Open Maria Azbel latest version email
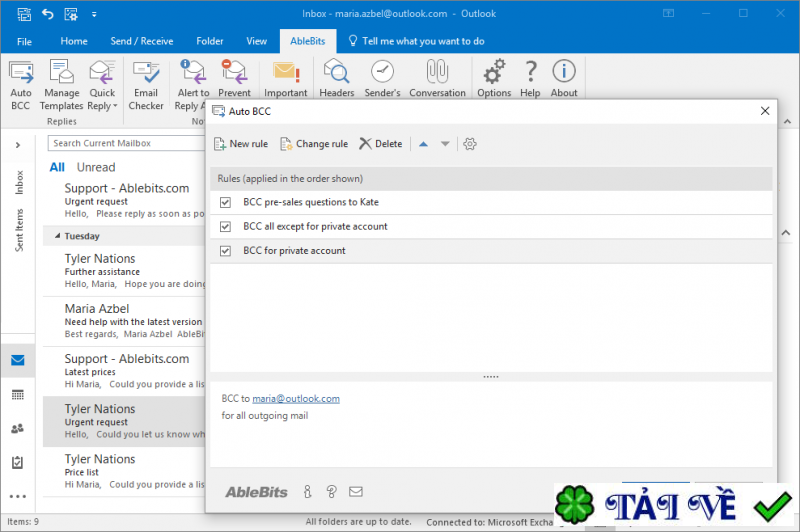 coord(124,321)
